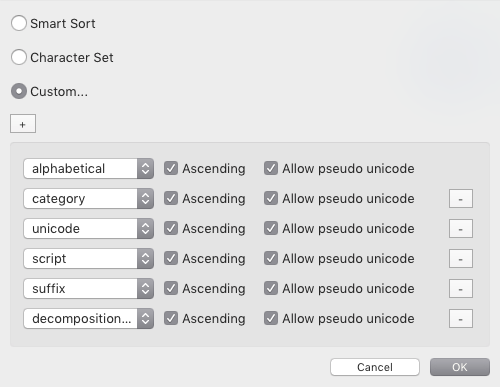The height and width of the screenshot is (387, 500).
Task: Open the suffix sort type dropdown
Action: coord(88,289)
